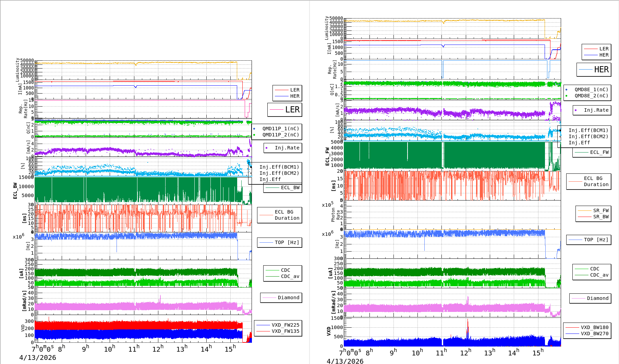The image size is (619, 364).
Task: Click the Inj.Rate legend in right panel
Action: point(596,110)
